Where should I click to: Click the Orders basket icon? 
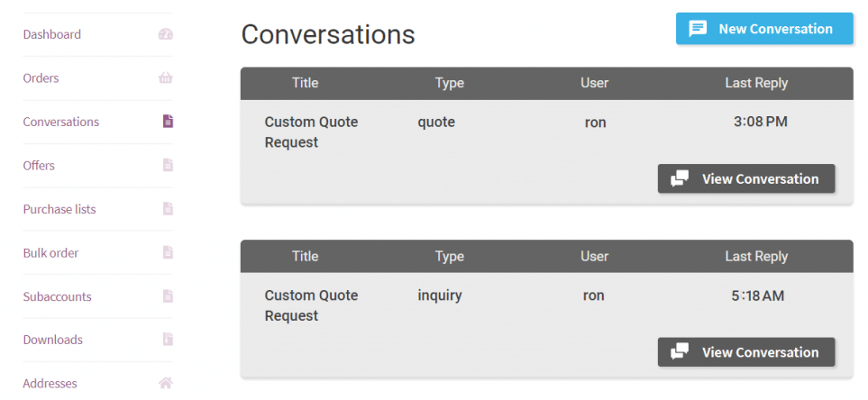coord(166,78)
